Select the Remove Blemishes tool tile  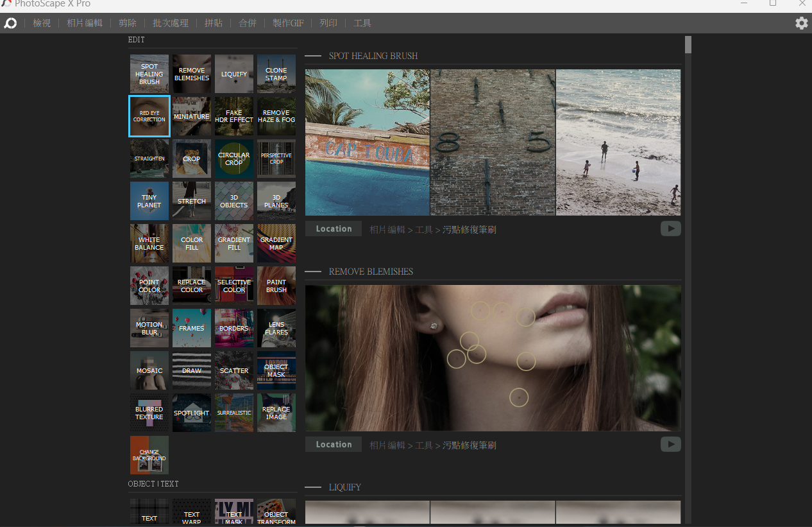[x=192, y=74]
